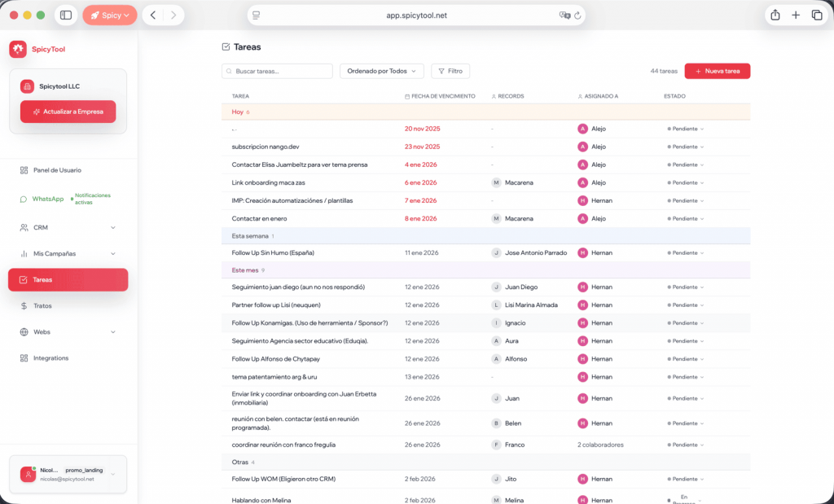Viewport: 834px width, 504px height.
Task: Navigate to Tratos in sidebar
Action: click(42, 305)
